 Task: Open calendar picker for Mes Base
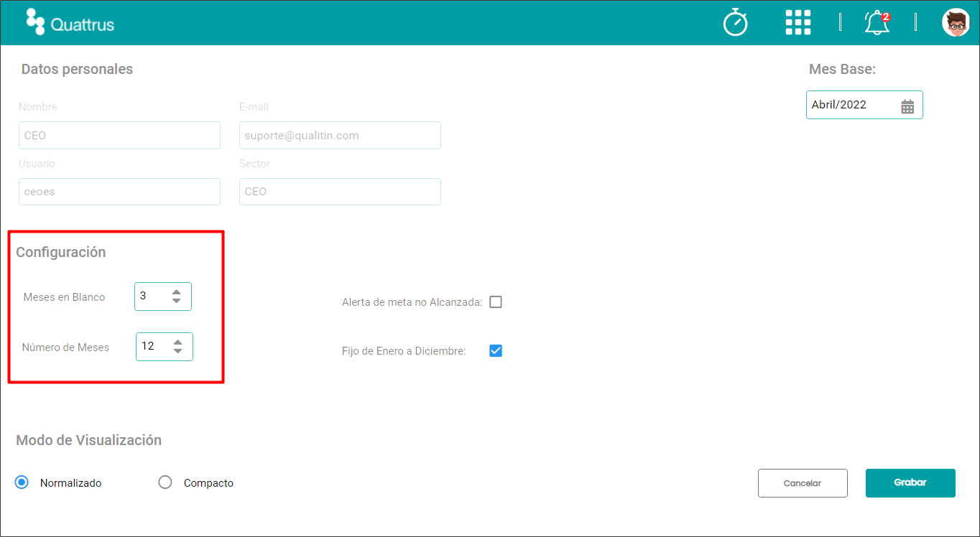point(907,106)
